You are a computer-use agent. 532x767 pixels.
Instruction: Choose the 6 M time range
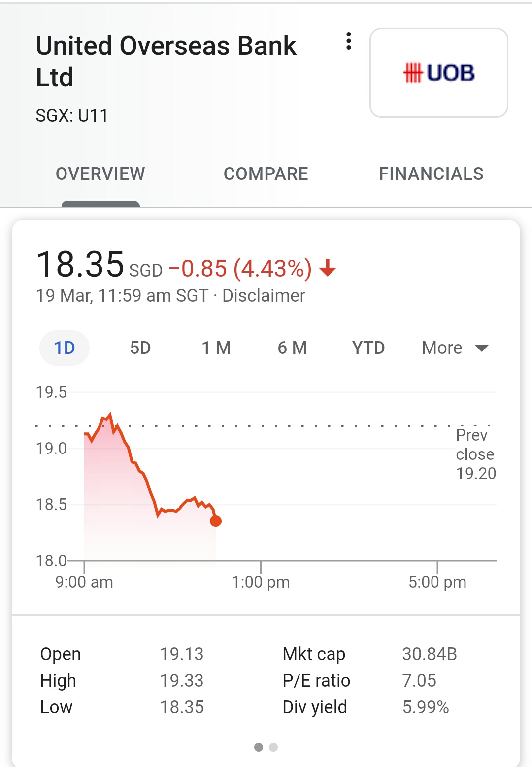coord(292,348)
